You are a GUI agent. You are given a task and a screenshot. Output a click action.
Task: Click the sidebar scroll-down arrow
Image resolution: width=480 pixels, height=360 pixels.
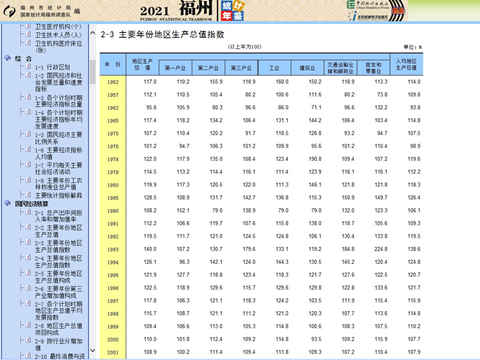pos(93,350)
